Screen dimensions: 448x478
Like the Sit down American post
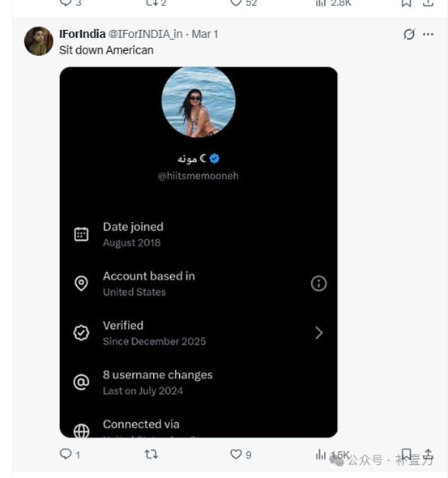(x=236, y=455)
